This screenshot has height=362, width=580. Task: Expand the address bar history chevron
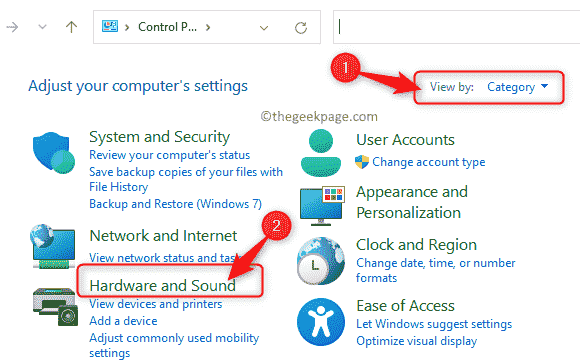(264, 28)
